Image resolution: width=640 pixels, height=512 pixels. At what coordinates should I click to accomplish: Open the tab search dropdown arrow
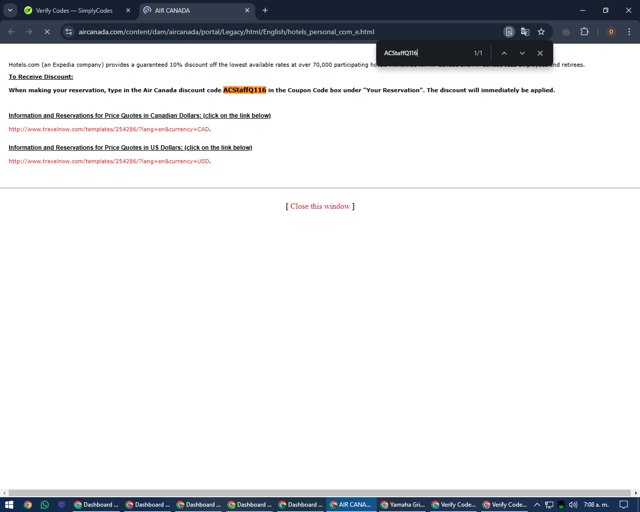pos(10,10)
